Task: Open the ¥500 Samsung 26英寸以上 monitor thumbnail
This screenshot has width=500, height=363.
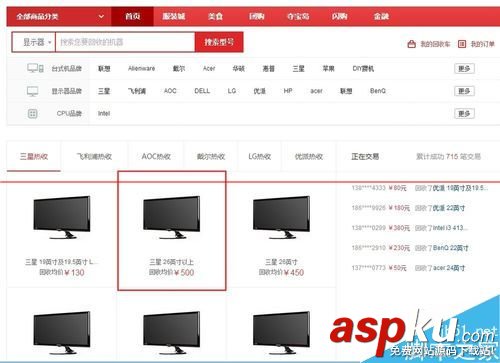Action: (172, 217)
